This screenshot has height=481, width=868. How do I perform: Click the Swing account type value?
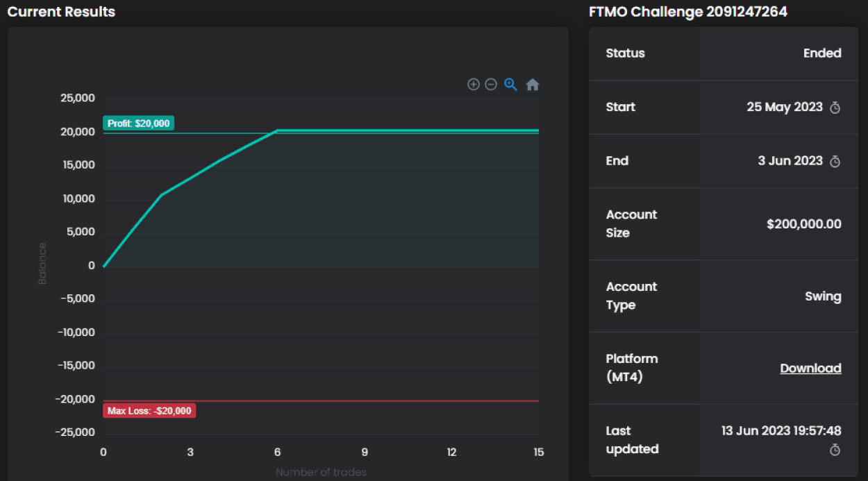pos(823,296)
